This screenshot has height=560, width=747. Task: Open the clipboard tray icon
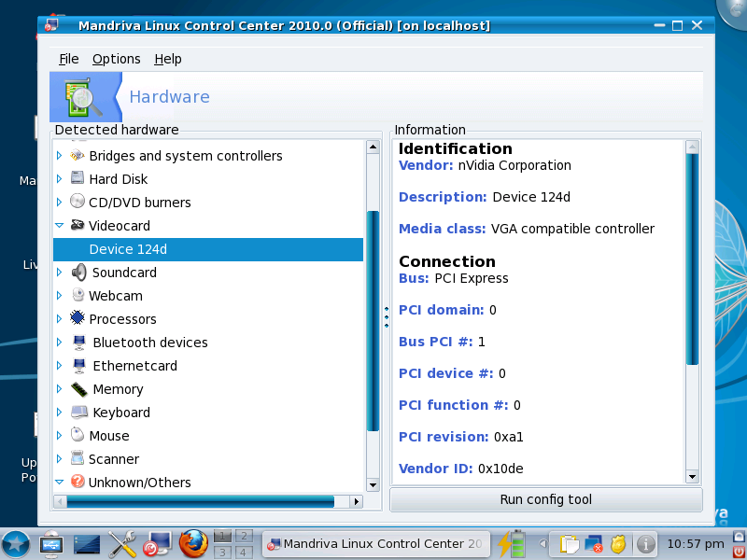coord(569,544)
